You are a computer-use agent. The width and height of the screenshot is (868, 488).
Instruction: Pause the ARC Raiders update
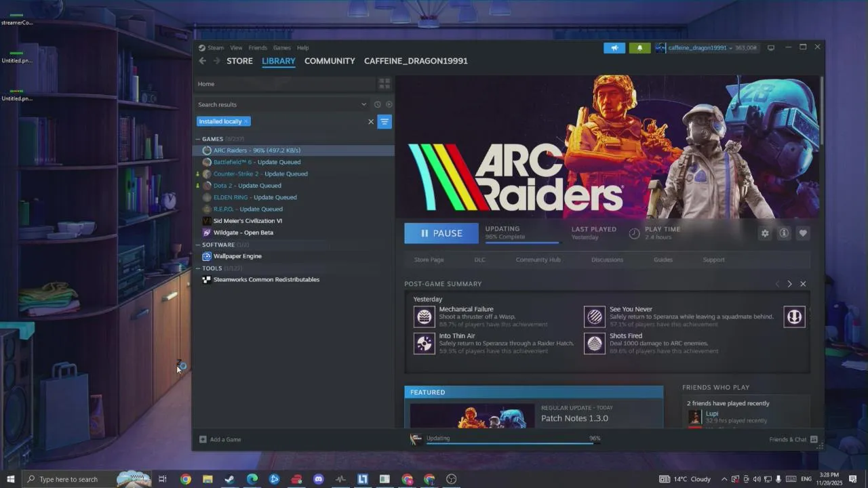tap(441, 233)
